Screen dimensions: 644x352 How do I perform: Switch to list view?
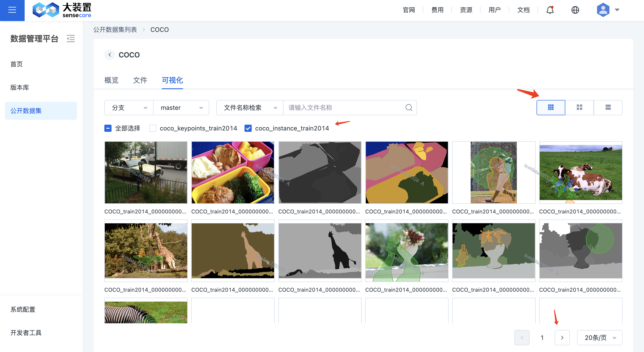pyautogui.click(x=608, y=107)
